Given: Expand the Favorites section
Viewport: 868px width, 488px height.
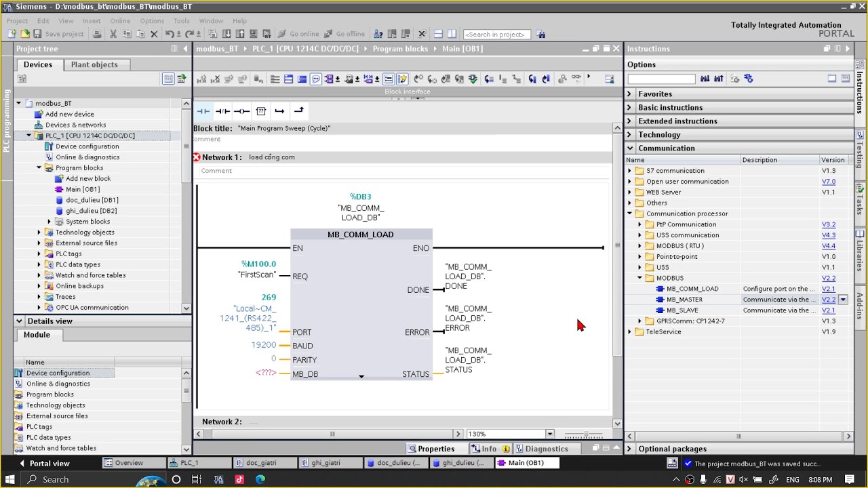Looking at the screenshot, I should click(x=629, y=94).
